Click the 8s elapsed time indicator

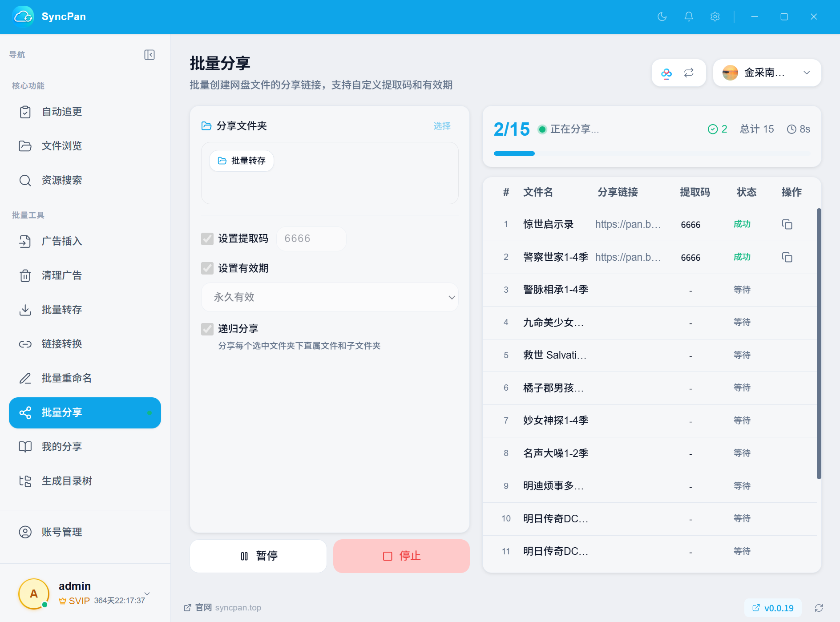799,129
